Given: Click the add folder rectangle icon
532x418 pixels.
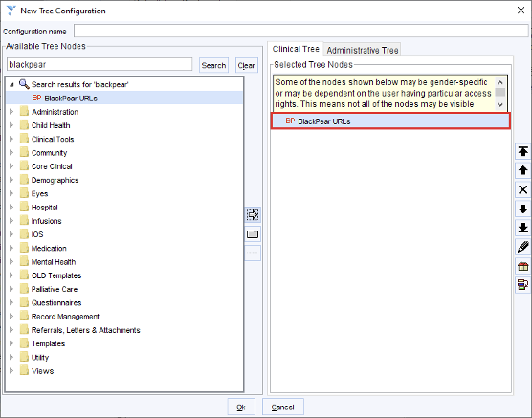Looking at the screenshot, I should [253, 234].
